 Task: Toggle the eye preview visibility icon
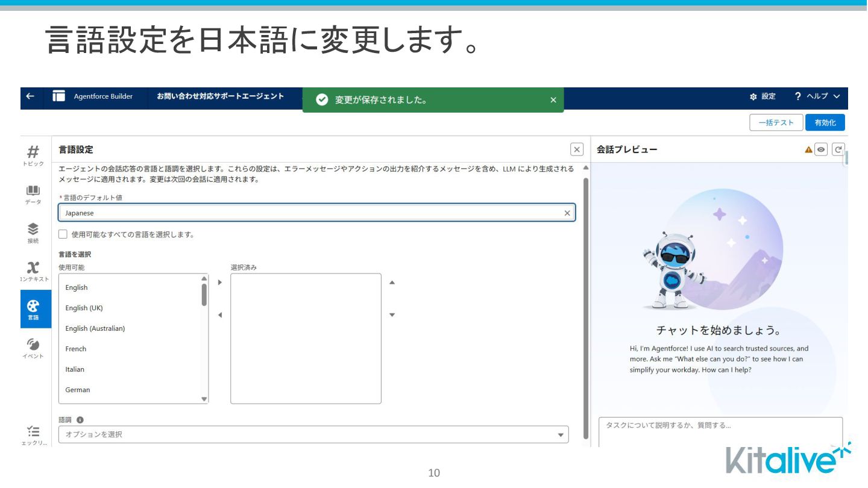[x=821, y=149]
